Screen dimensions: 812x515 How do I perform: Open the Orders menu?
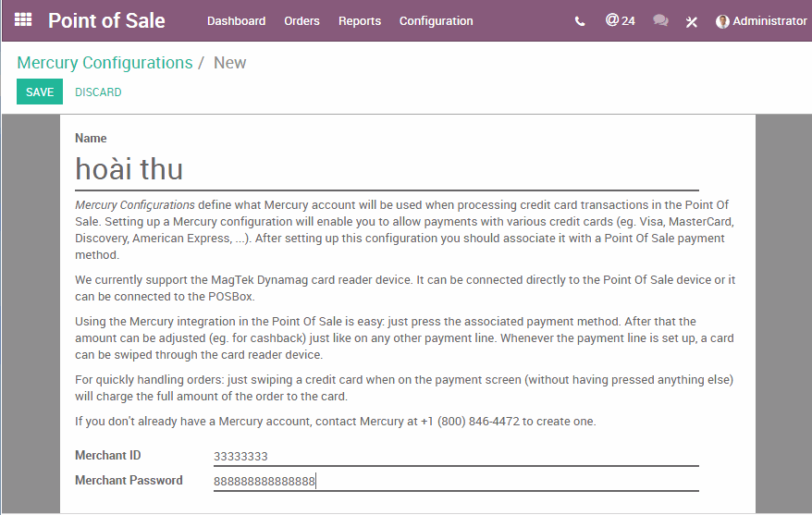[301, 21]
